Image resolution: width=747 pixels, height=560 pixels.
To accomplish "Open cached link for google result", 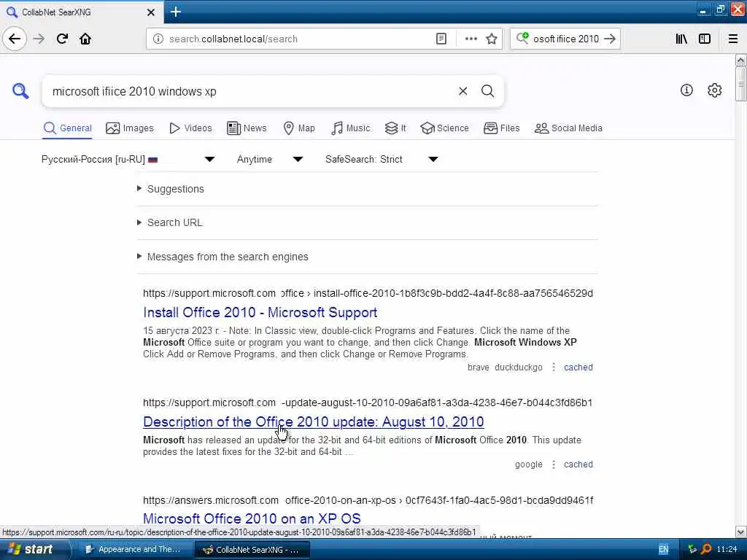I will click(x=578, y=464).
